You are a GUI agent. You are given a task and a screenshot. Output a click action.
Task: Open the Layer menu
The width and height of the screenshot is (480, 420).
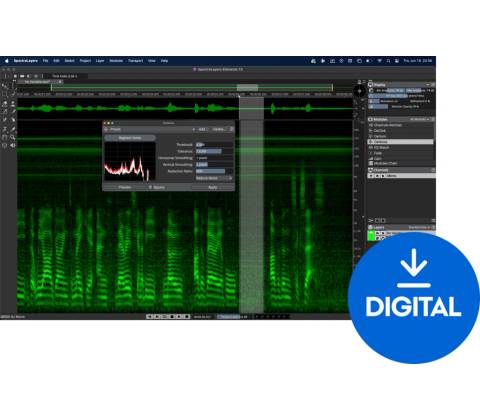pyautogui.click(x=100, y=61)
